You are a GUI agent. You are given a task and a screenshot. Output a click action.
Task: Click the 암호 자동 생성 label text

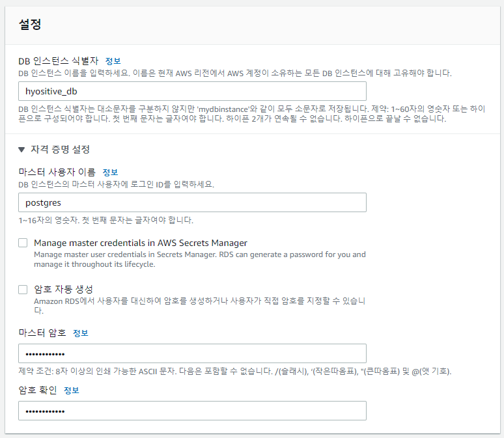point(63,289)
